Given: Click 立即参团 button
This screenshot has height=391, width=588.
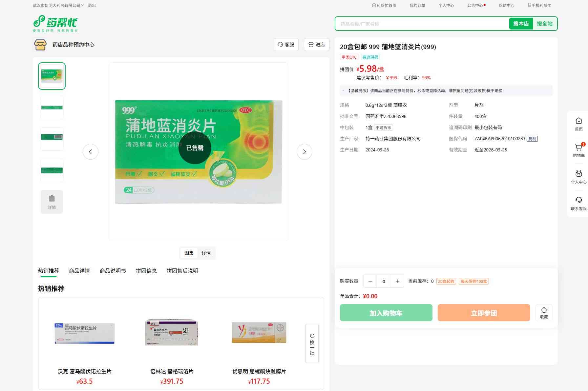Looking at the screenshot, I should (484, 313).
